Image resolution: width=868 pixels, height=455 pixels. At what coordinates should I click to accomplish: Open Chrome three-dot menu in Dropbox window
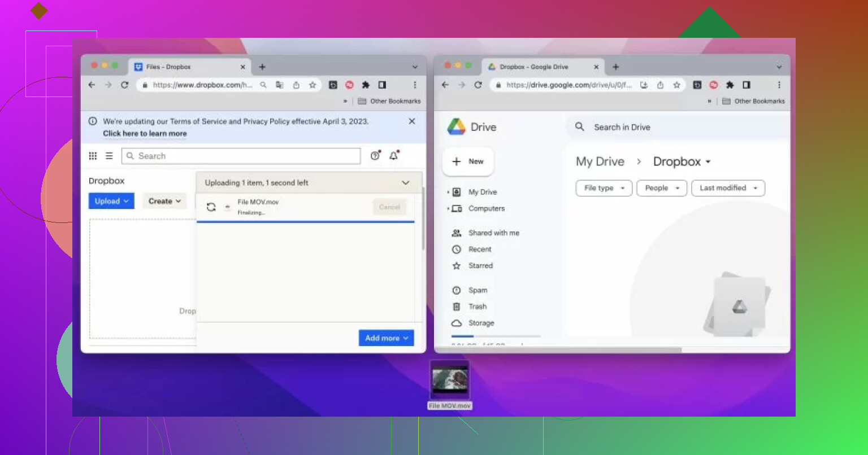point(415,85)
